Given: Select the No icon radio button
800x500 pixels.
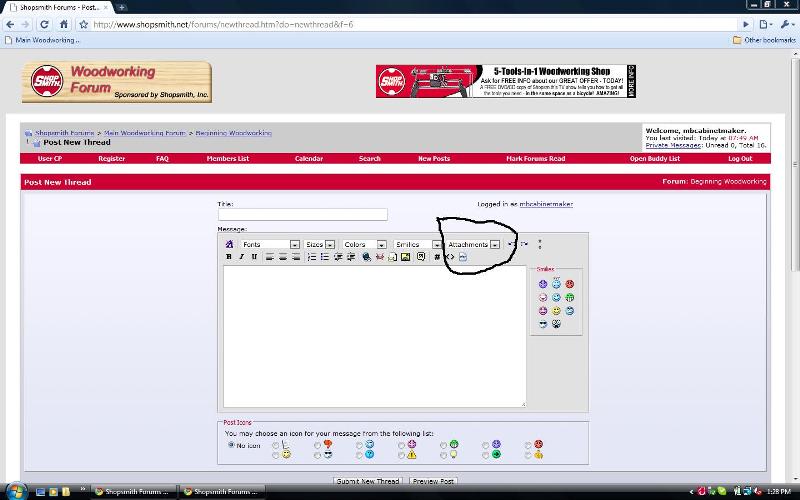Looking at the screenshot, I should pos(231,445).
